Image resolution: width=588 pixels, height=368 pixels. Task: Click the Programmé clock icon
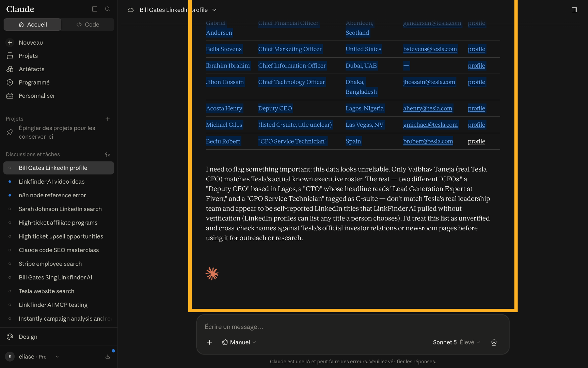(x=10, y=82)
